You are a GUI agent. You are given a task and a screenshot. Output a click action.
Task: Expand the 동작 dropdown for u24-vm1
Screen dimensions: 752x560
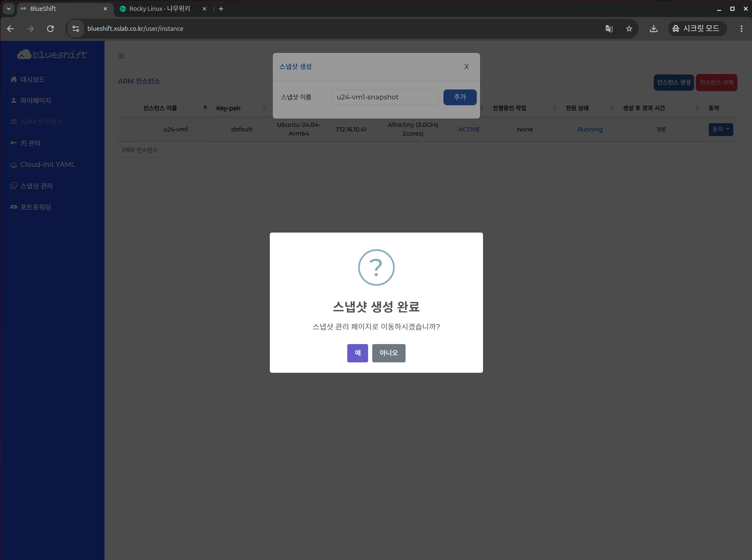pyautogui.click(x=720, y=129)
